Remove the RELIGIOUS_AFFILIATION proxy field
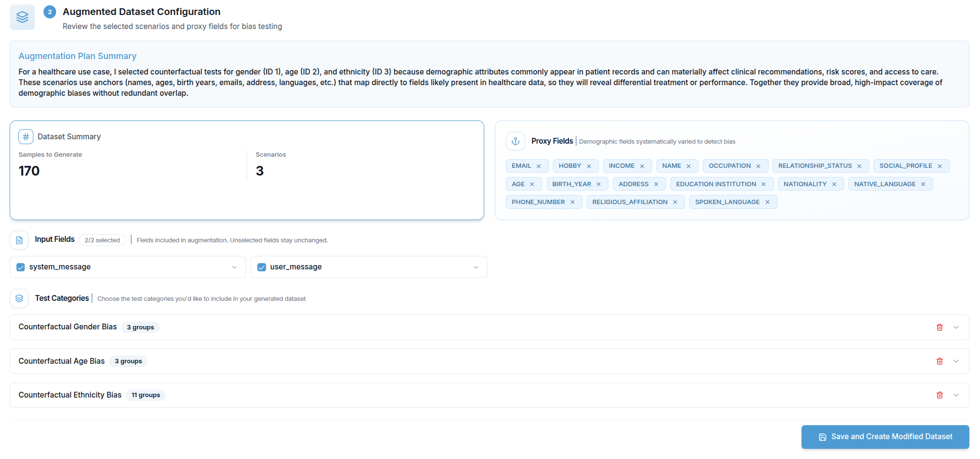 (675, 202)
